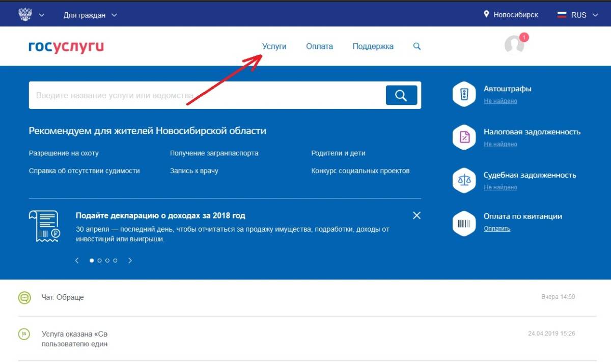Go to the Оплата menu item
The height and width of the screenshot is (364, 611).
(319, 46)
